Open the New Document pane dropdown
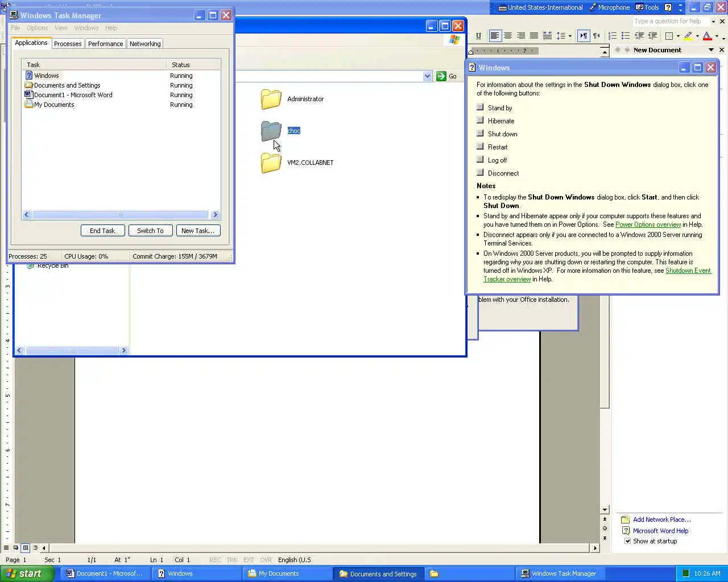Screen dimensions: 728x582 point(711,50)
